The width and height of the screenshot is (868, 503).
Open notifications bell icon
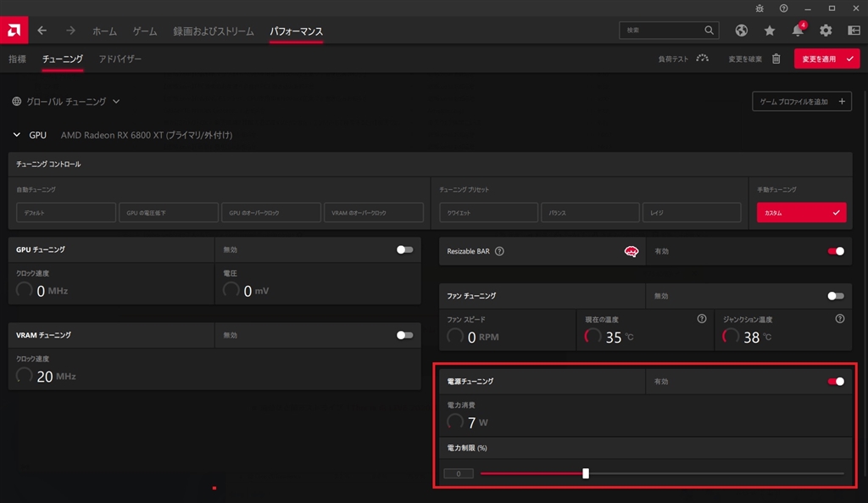798,30
